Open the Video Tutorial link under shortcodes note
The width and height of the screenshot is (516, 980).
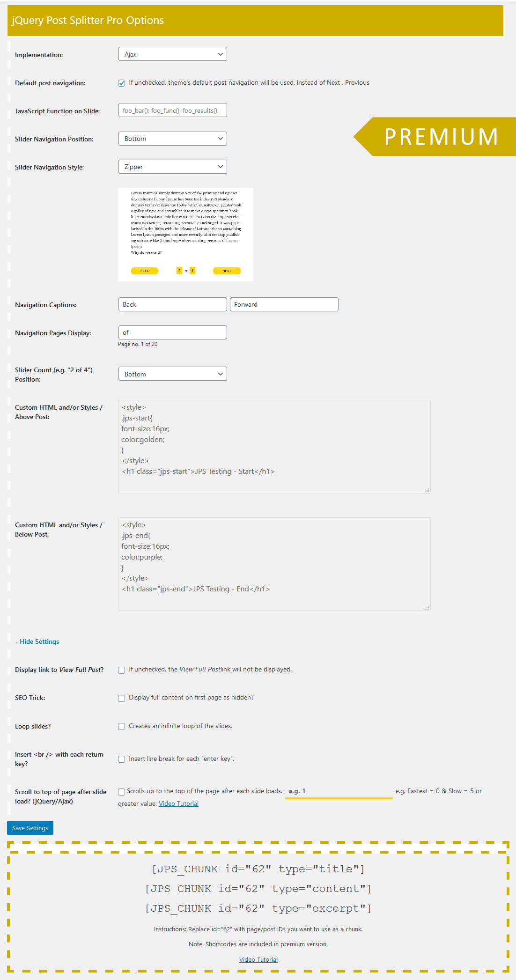[x=258, y=959]
